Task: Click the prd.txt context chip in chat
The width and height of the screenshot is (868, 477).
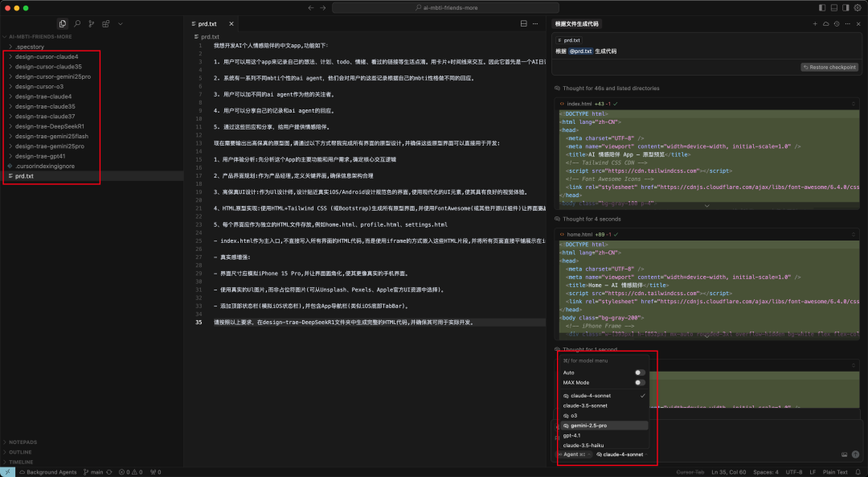Action: [x=568, y=40]
